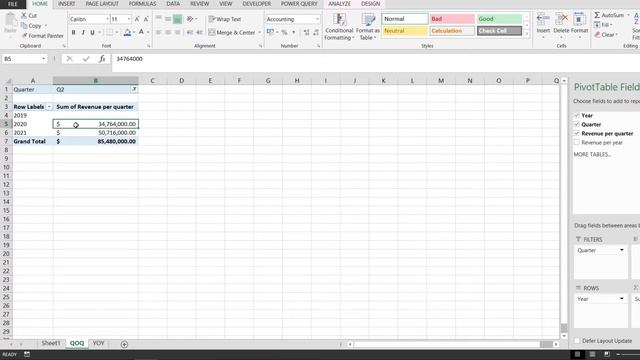
Task: Apply the Good cell style
Action: tap(499, 19)
